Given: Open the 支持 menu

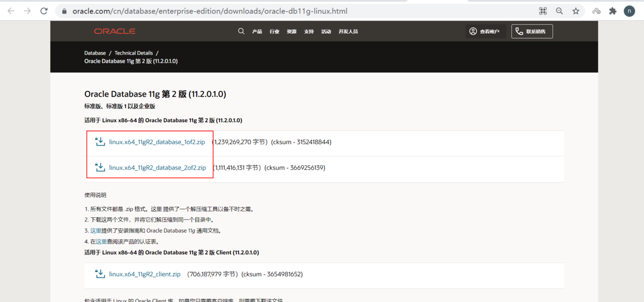Looking at the screenshot, I should pyautogui.click(x=309, y=32).
